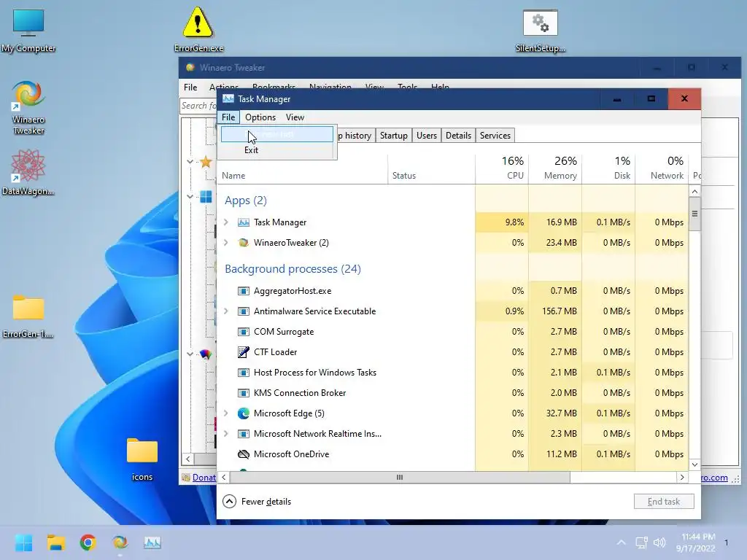Open the Options menu
This screenshot has height=560, width=747.
[x=260, y=117]
